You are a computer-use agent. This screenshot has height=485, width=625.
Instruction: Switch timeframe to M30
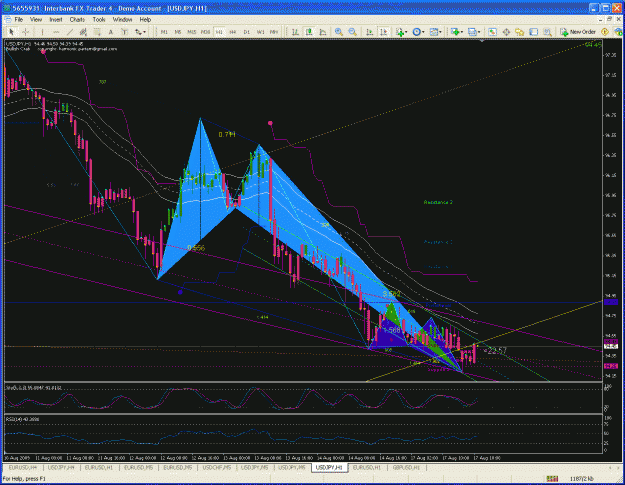click(x=205, y=32)
